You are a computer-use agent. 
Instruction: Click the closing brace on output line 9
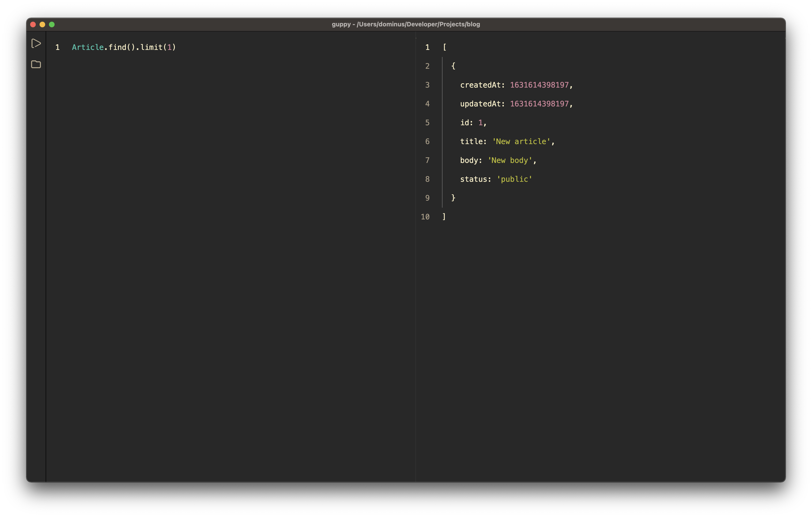pos(453,198)
